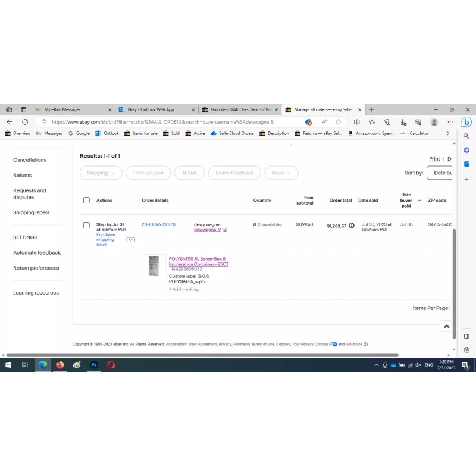Open Outlook icon in Edge sidebar
This screenshot has height=476, width=476.
(466, 164)
